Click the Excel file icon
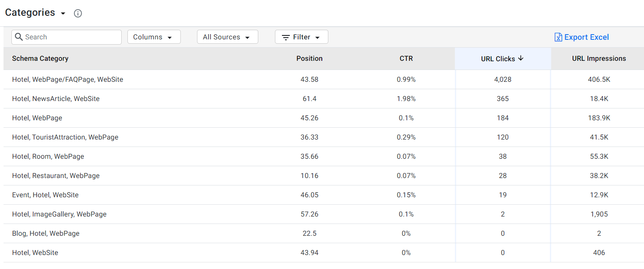The width and height of the screenshot is (644, 269). (x=558, y=37)
